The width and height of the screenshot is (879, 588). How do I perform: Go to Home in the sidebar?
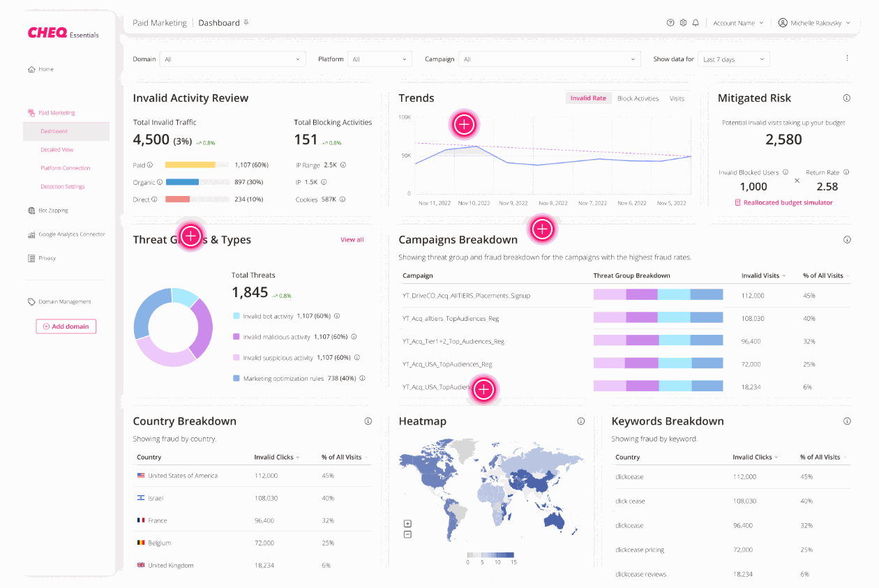(41, 69)
